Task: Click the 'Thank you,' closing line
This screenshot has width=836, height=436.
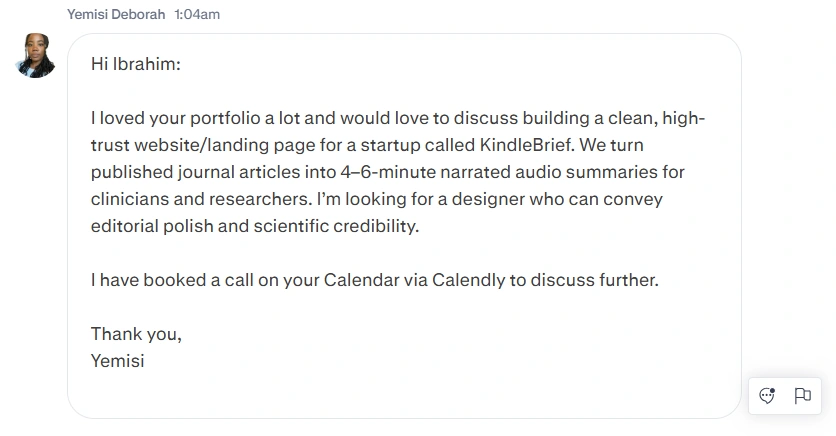Action: click(x=136, y=334)
